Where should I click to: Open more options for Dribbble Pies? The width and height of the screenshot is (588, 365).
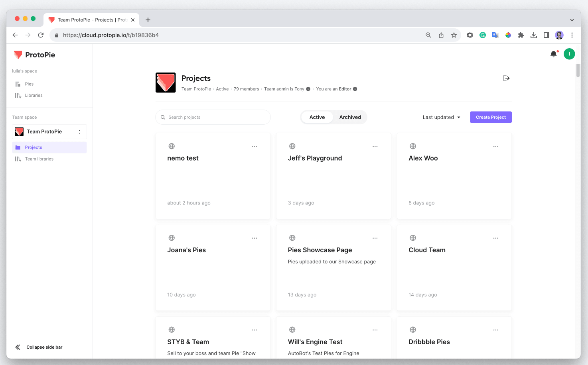pos(496,330)
